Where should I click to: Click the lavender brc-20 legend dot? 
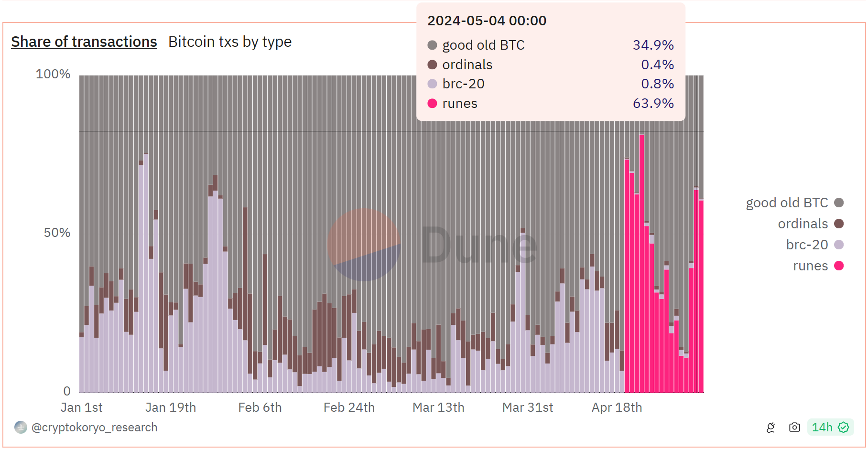[x=839, y=245]
